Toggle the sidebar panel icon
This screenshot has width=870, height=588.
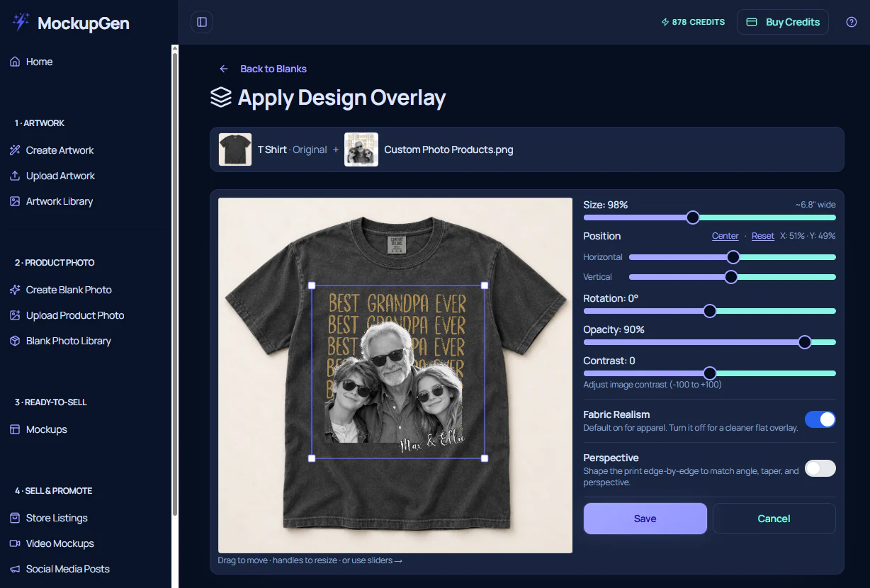click(202, 22)
